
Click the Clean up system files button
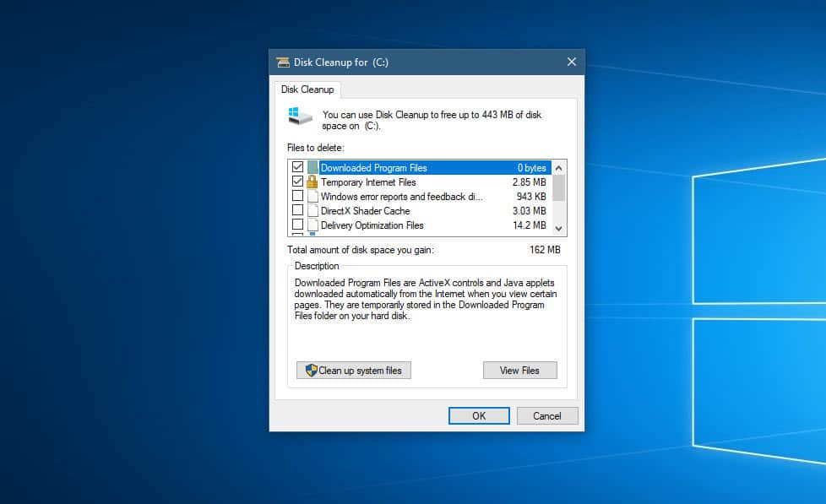[354, 371]
